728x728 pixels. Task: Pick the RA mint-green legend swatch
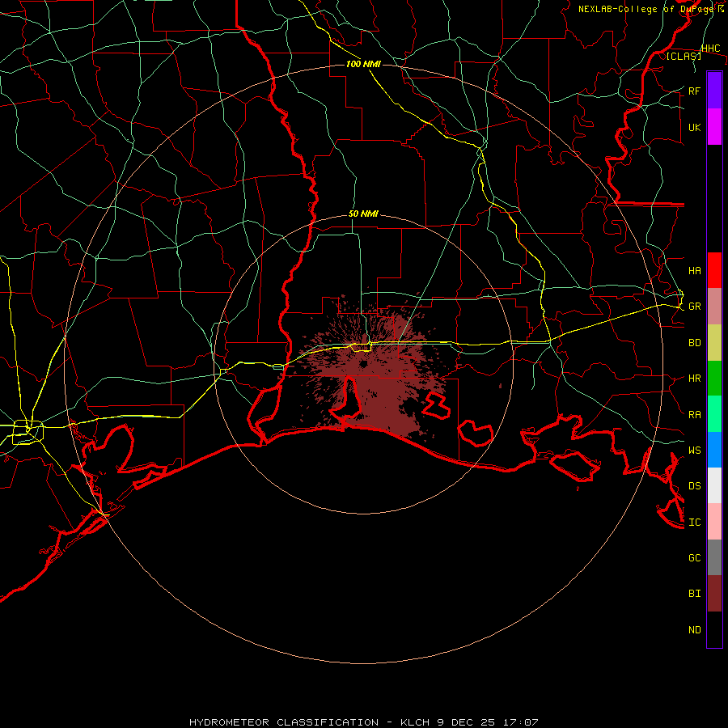point(714,414)
